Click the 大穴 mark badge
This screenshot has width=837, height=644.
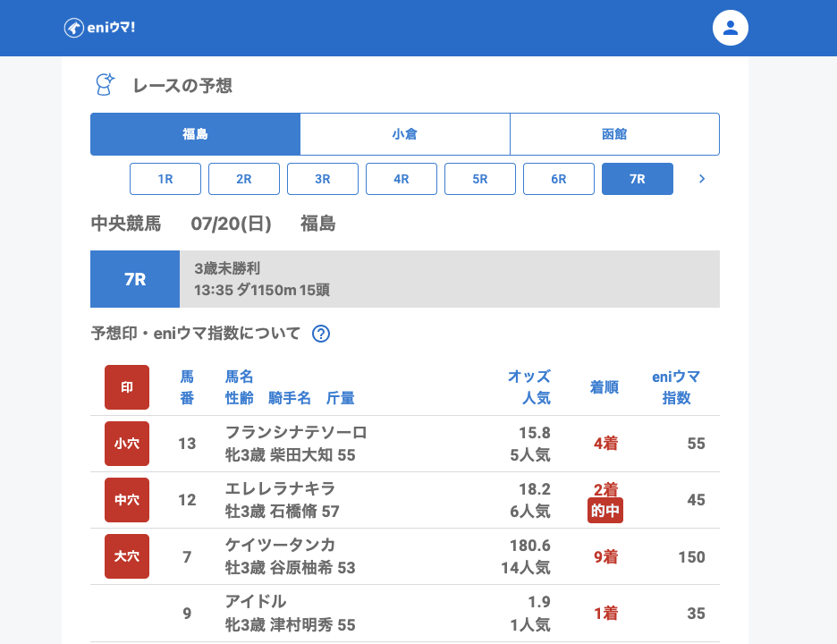pos(127,556)
